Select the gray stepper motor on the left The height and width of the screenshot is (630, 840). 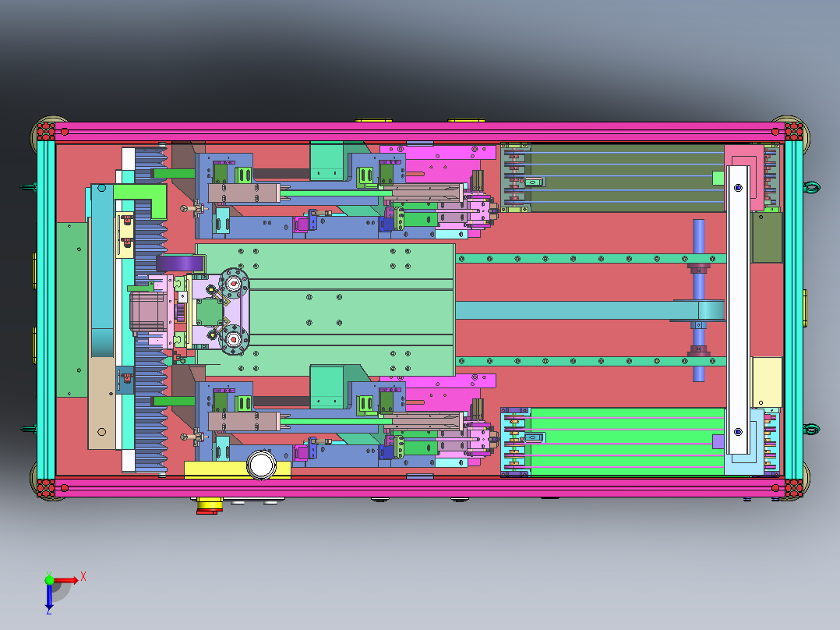(146, 311)
